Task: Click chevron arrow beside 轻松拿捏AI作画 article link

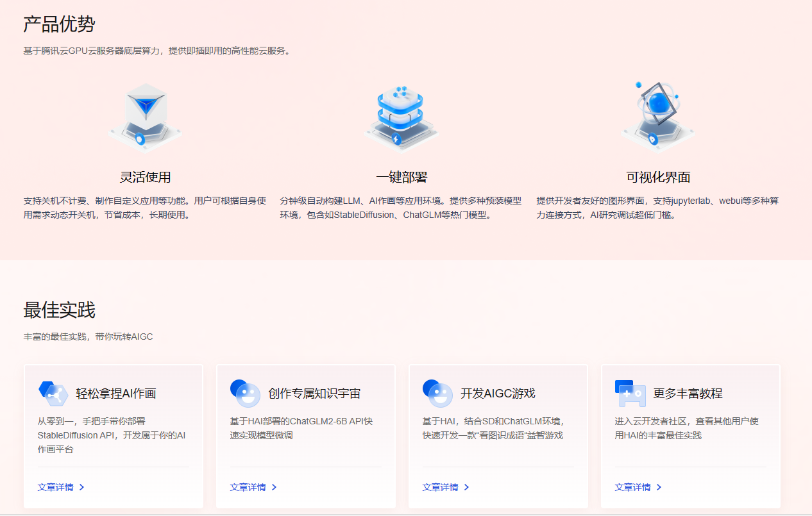Action: tap(81, 487)
